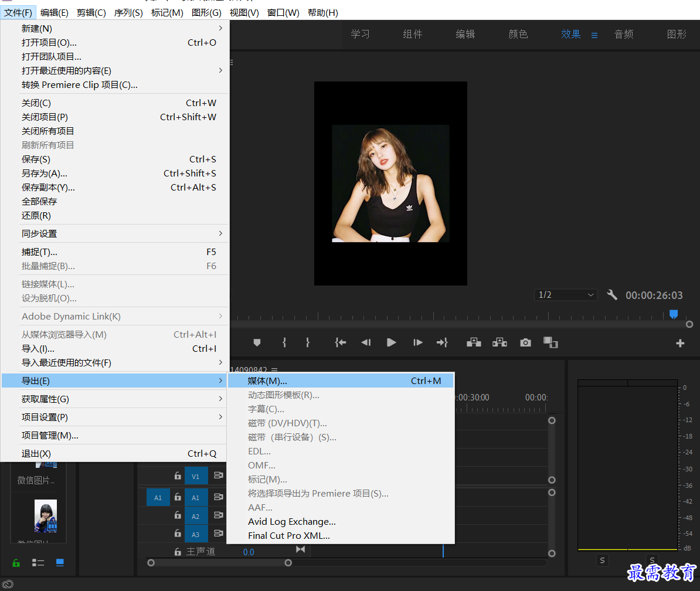The width and height of the screenshot is (700, 591).
Task: Toggle lock on V1 track
Action: tap(178, 476)
